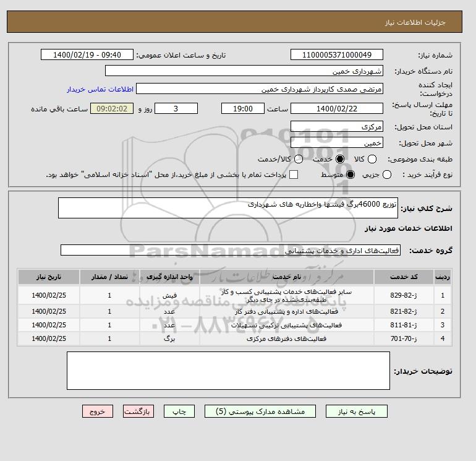This screenshot has height=461, width=476.
Task: Click service name فعالیت‌های اداره و پشتیبانی دفتر کار
Action: click(x=287, y=311)
